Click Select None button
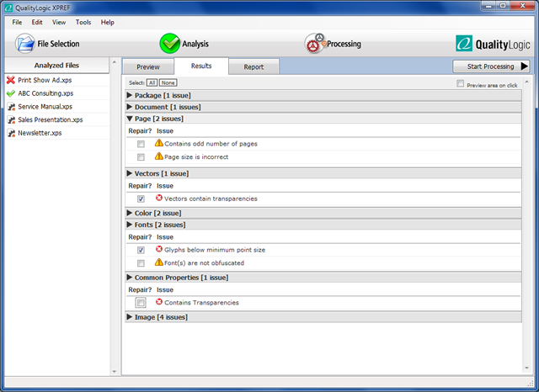This screenshot has width=539, height=392. pyautogui.click(x=168, y=82)
